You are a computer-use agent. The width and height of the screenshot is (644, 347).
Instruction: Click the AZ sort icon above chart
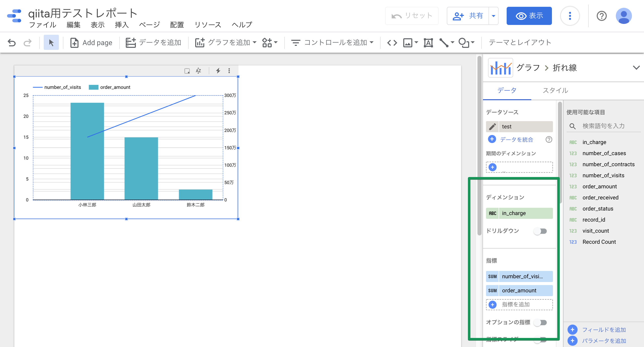click(x=198, y=71)
